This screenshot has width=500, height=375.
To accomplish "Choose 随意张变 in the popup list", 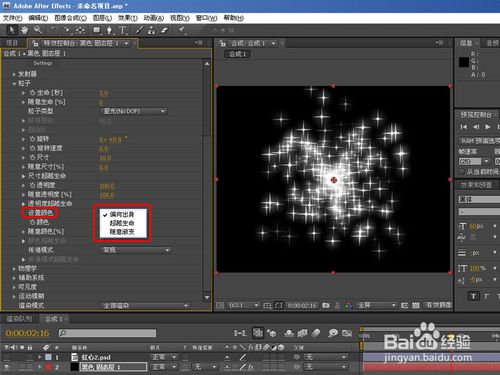I will coord(122,232).
